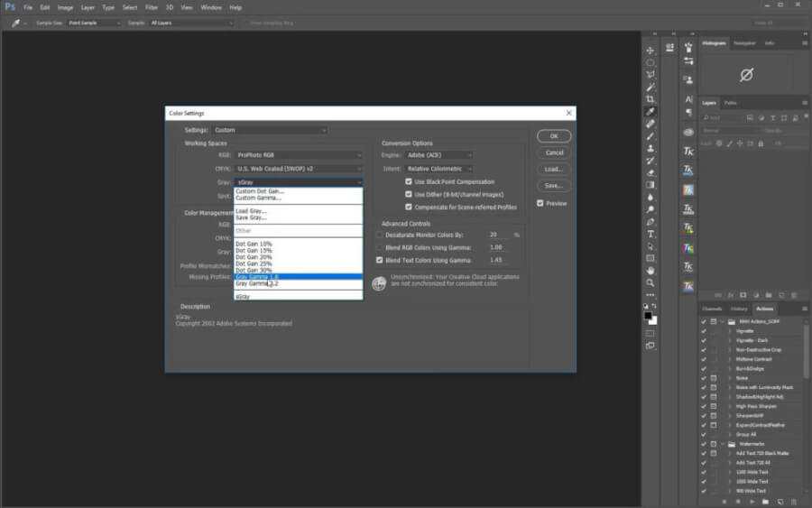Enable Desaturate Monitor Colors By checkbox
Viewport: 812px width, 508px height.
pos(380,235)
